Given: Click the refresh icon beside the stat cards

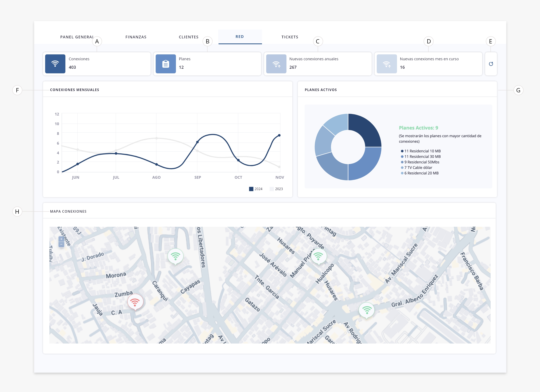Looking at the screenshot, I should click(x=491, y=64).
